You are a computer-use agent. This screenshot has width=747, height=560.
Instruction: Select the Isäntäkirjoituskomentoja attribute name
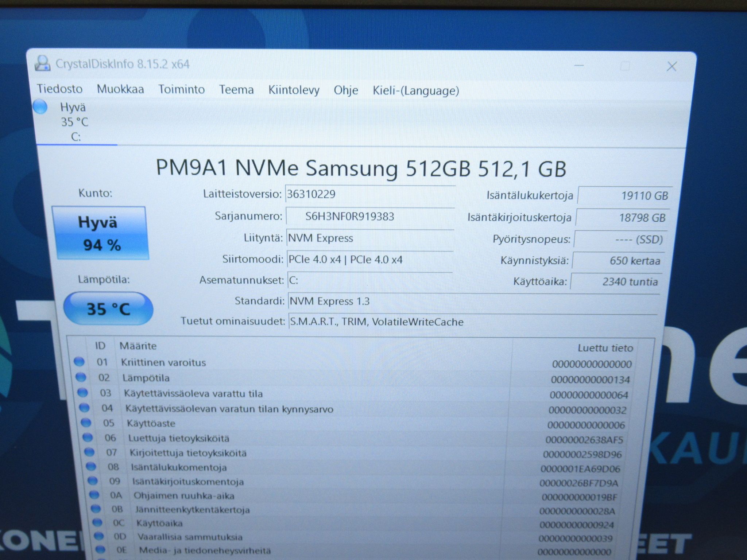pos(188,482)
